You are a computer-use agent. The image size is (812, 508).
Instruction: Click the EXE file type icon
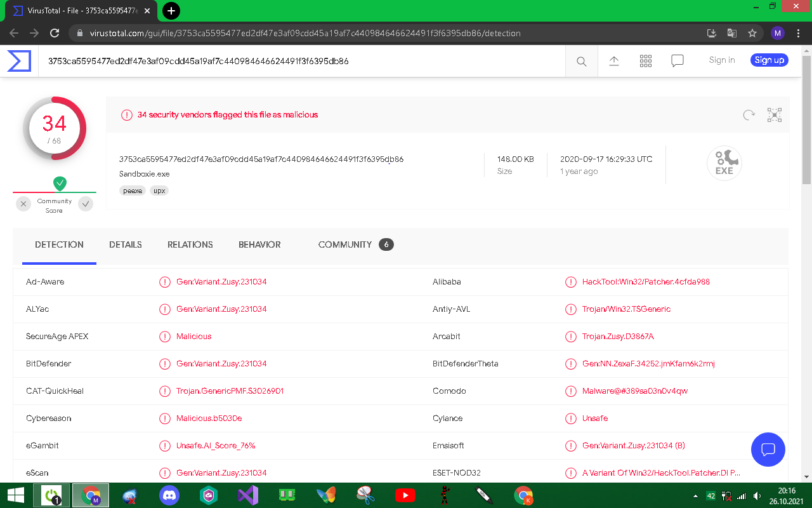coord(724,163)
